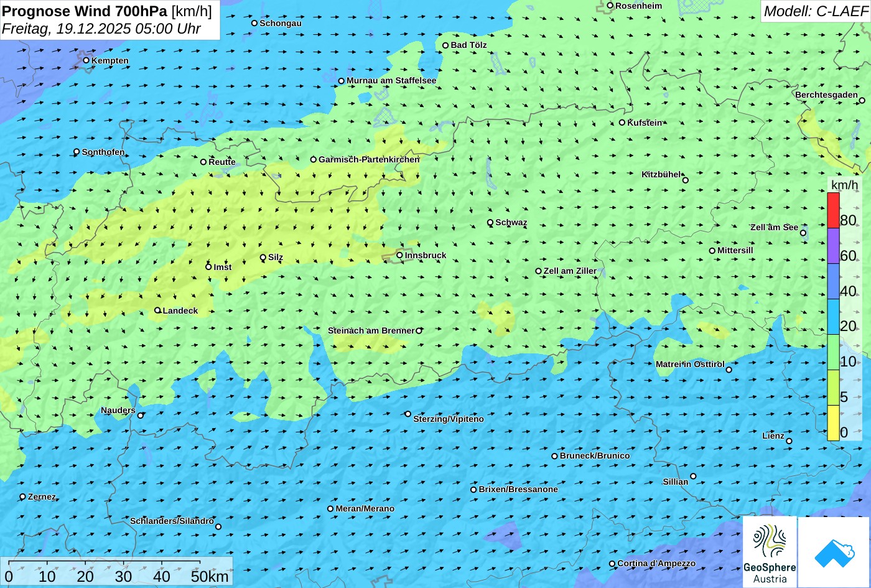Click the Nauders city marker
The height and width of the screenshot is (588, 871).
(x=141, y=416)
